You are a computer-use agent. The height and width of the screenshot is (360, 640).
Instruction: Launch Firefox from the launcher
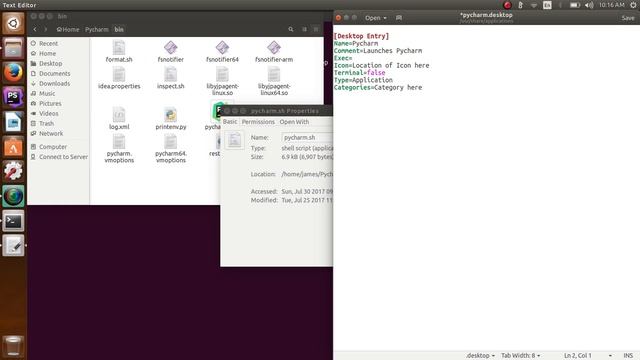(x=13, y=73)
